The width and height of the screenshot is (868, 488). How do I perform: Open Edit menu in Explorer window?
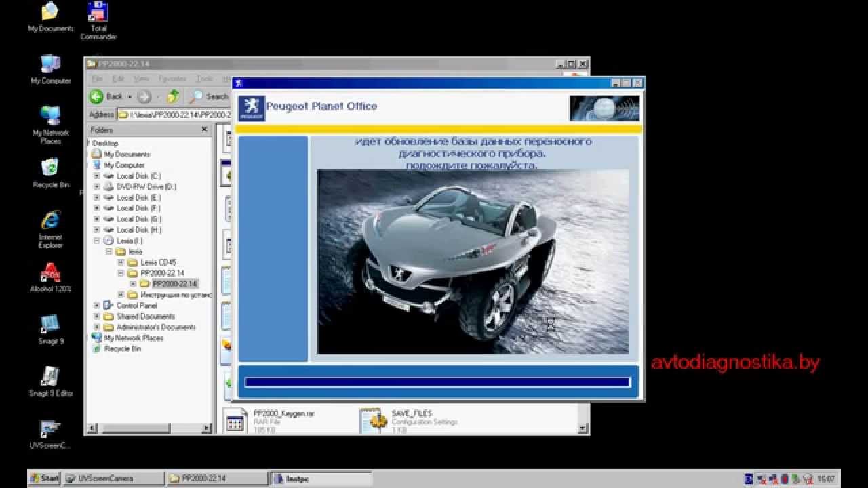tap(118, 79)
